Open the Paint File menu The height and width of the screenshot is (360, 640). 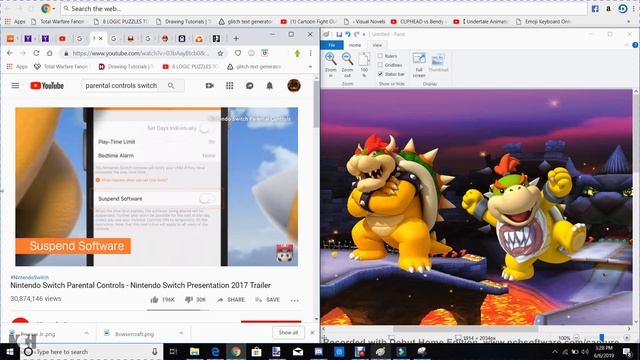click(x=332, y=45)
